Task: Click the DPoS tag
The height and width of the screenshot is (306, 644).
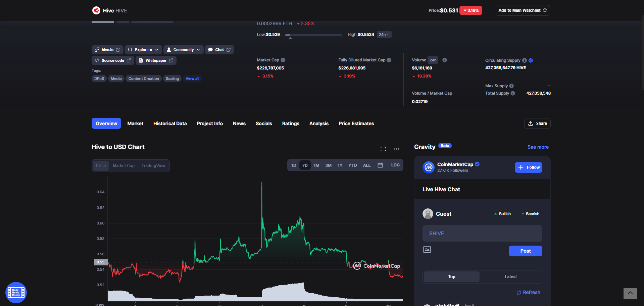Action: (x=99, y=79)
